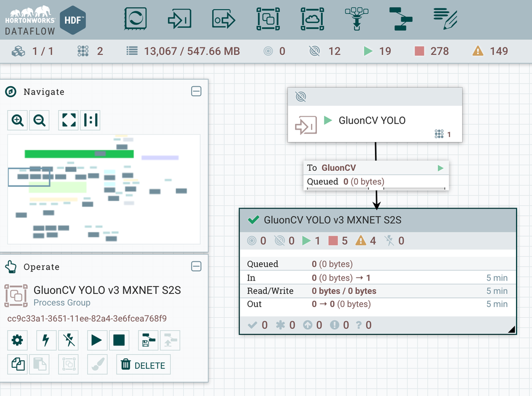Select the Process Group toolbar icon
The image size is (532, 396).
coord(268,19)
